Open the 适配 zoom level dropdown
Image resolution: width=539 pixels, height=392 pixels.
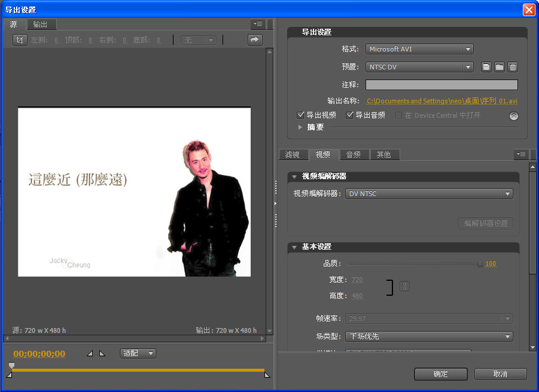[138, 353]
